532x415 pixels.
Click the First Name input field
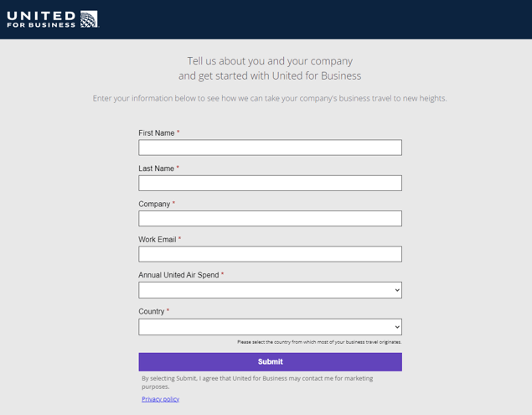[x=270, y=148]
